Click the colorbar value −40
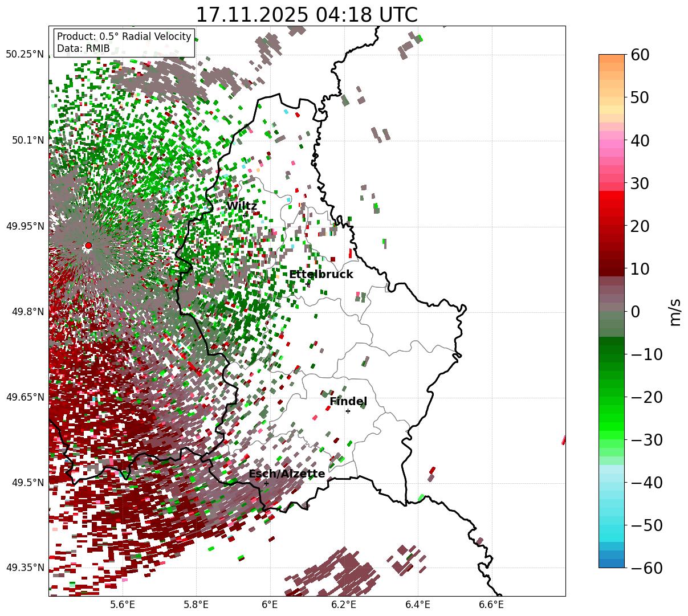The width and height of the screenshot is (688, 616). click(x=646, y=483)
